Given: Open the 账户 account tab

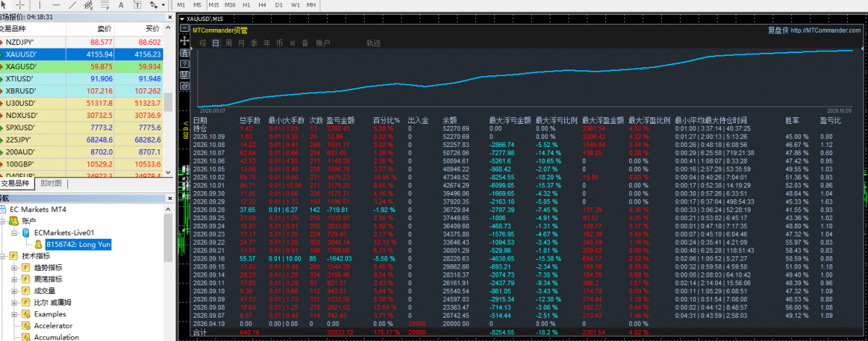Looking at the screenshot, I should click(323, 43).
